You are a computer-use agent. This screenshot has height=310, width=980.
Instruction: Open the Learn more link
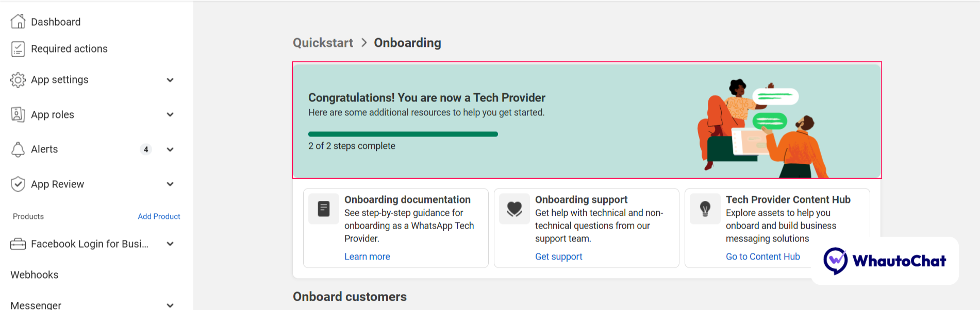(367, 256)
